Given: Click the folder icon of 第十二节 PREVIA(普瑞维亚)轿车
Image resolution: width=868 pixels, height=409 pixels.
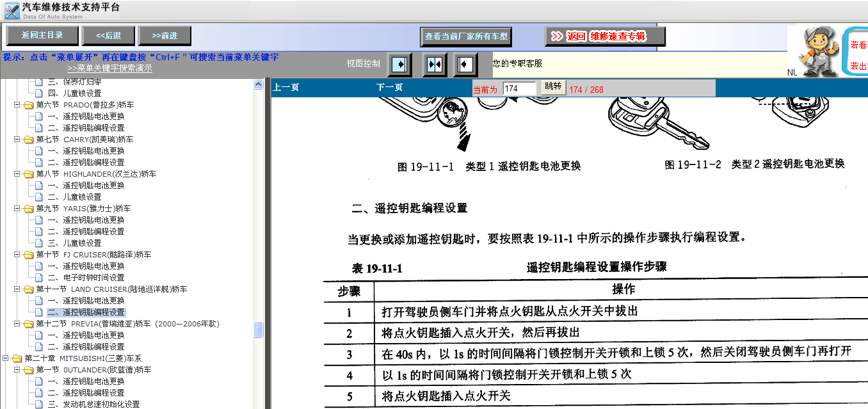Looking at the screenshot, I should pyautogui.click(x=28, y=324).
